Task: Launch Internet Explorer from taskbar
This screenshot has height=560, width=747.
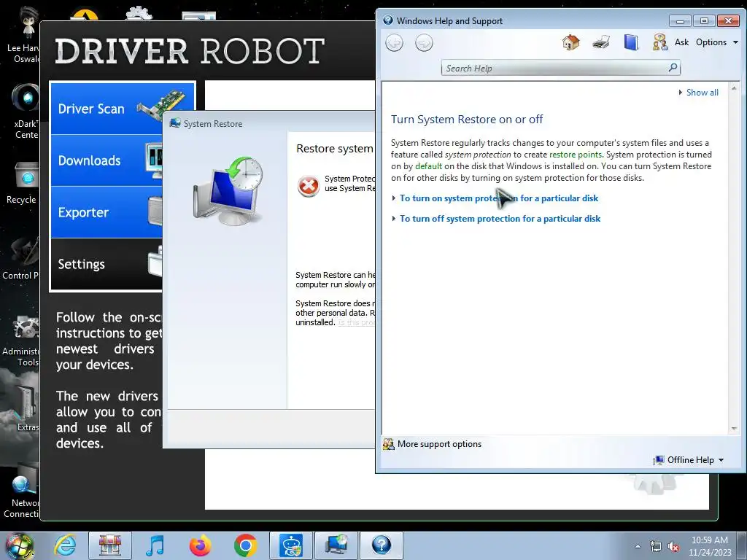Action: click(64, 545)
